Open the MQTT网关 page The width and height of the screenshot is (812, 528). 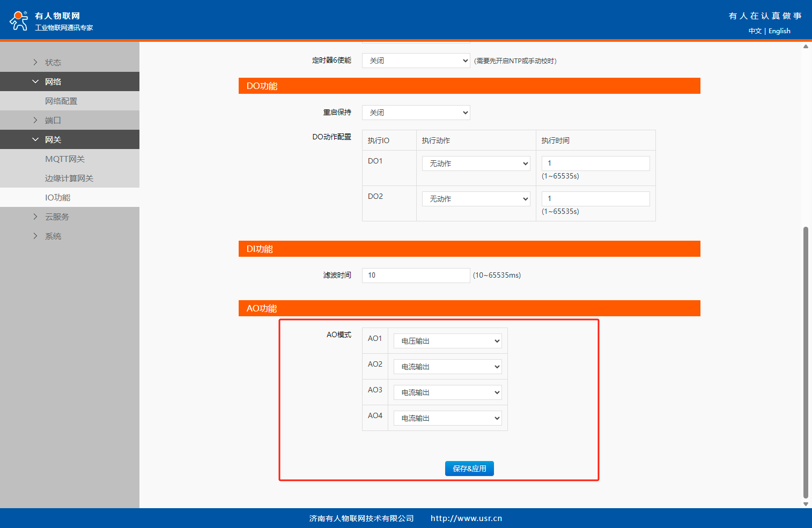(65, 159)
